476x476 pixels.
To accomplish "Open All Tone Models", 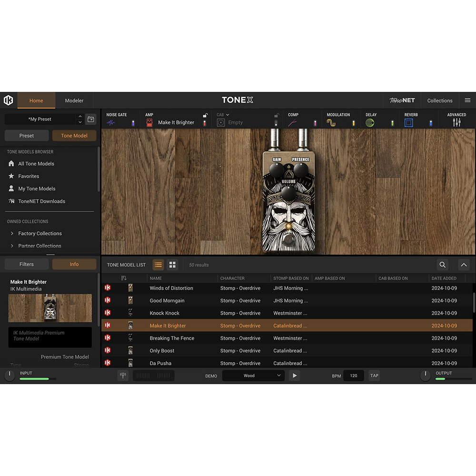I will coord(36,164).
